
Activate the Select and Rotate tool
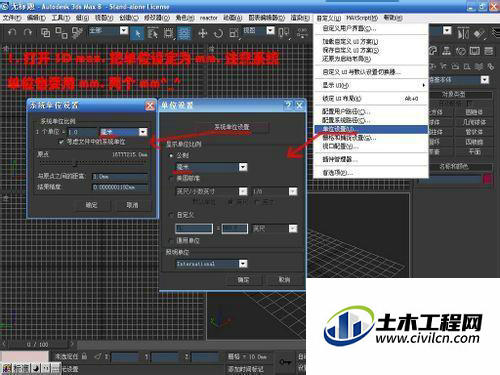coord(218,33)
